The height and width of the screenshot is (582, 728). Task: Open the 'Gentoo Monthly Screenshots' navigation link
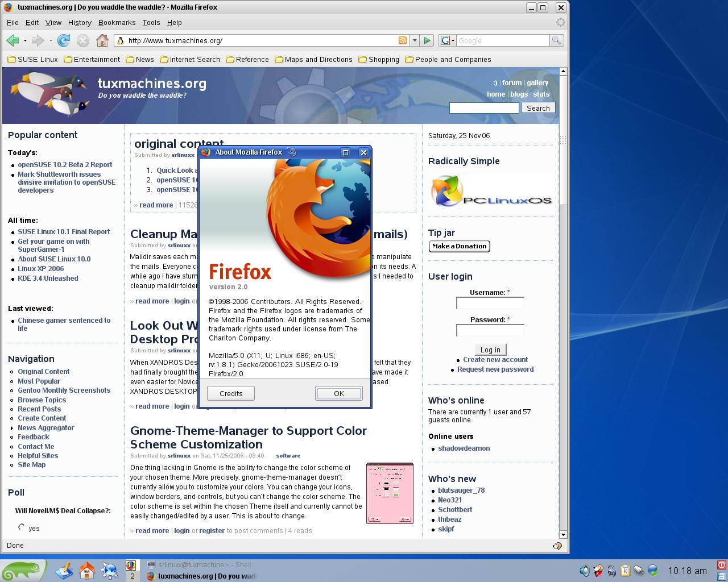[64, 390]
